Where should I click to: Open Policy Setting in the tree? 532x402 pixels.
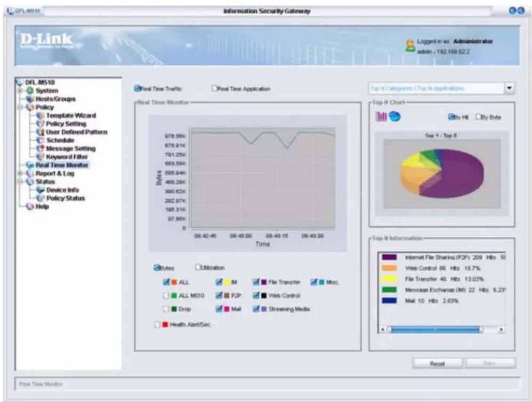click(66, 124)
